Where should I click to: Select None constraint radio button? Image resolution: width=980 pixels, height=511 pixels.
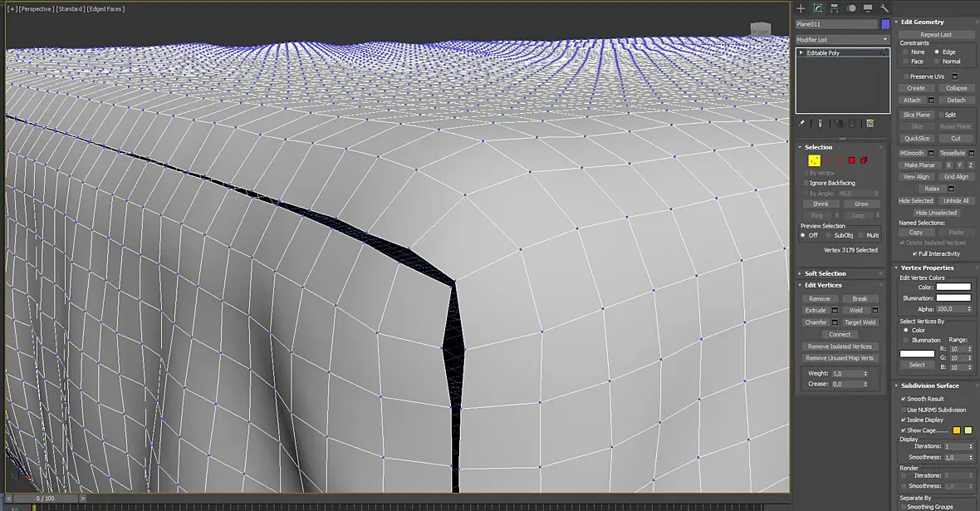tap(905, 52)
